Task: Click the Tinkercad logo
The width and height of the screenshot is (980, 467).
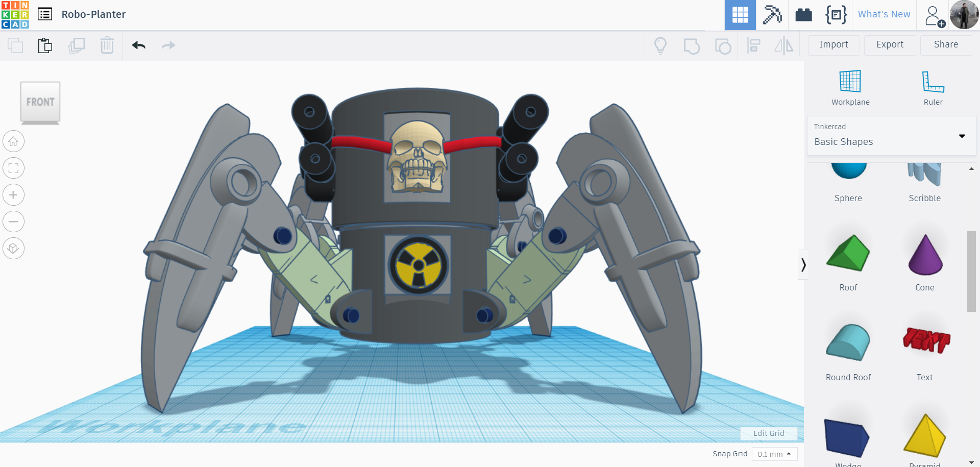Action: (15, 15)
